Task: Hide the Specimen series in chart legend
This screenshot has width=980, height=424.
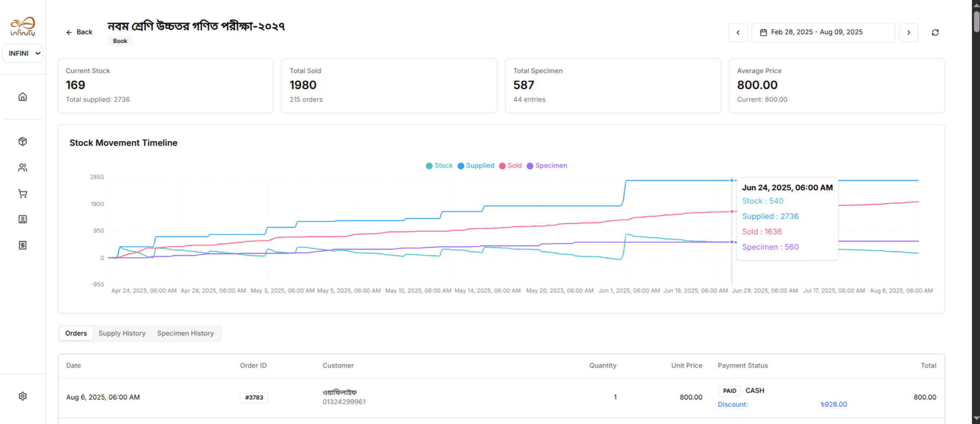Action: (x=547, y=166)
